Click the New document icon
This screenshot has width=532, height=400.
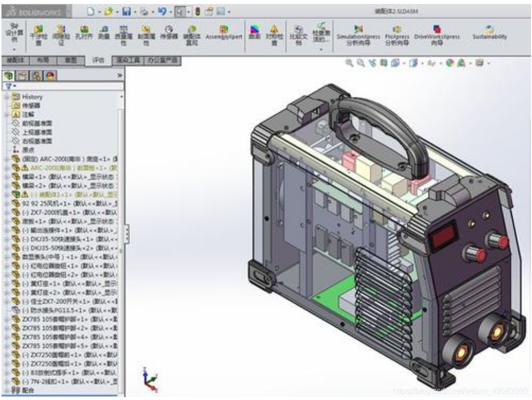tap(90, 11)
